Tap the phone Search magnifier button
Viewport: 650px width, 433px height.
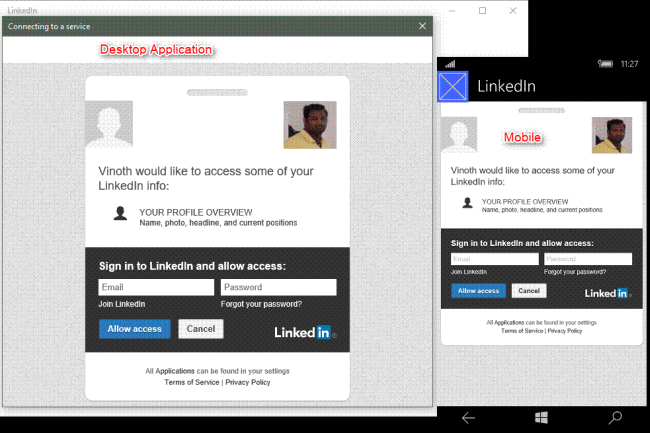615,418
